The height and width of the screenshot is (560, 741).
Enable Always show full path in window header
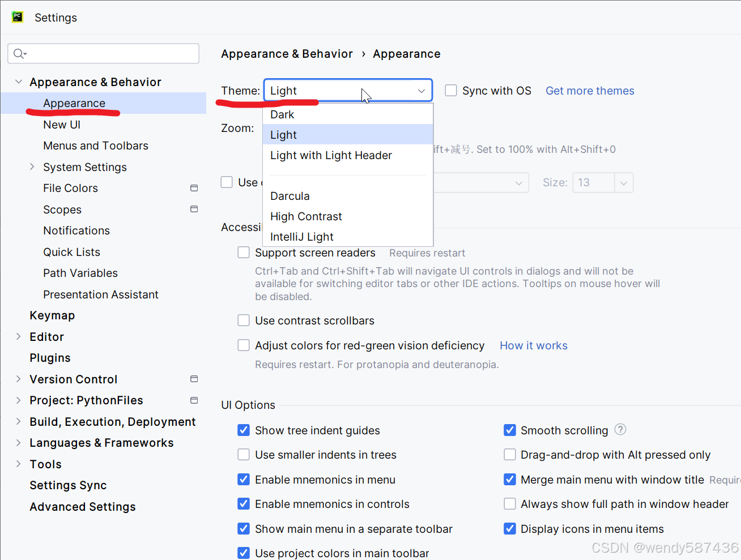[510, 504]
